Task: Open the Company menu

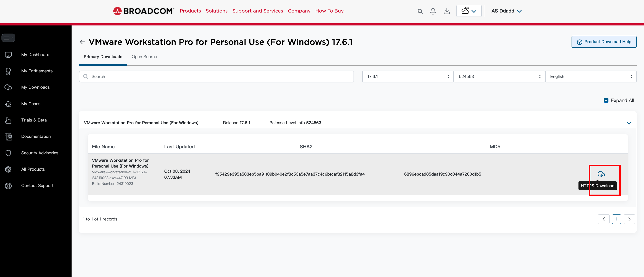Action: coord(299,11)
